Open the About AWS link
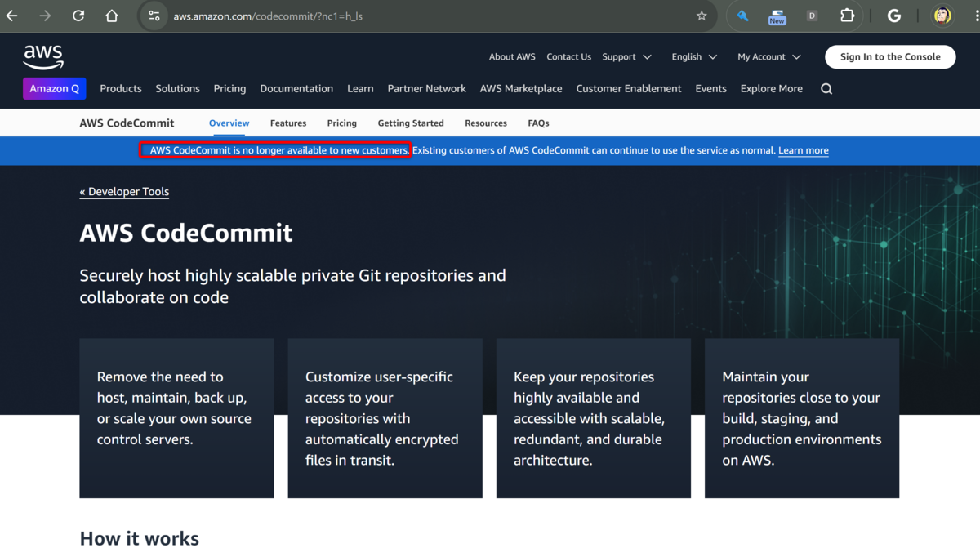 pyautogui.click(x=512, y=57)
